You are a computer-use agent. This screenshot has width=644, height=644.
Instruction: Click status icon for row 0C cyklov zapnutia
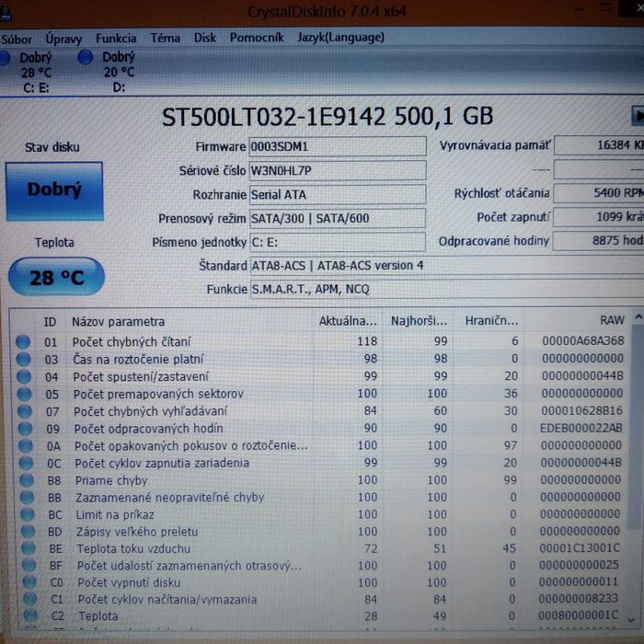point(26,464)
